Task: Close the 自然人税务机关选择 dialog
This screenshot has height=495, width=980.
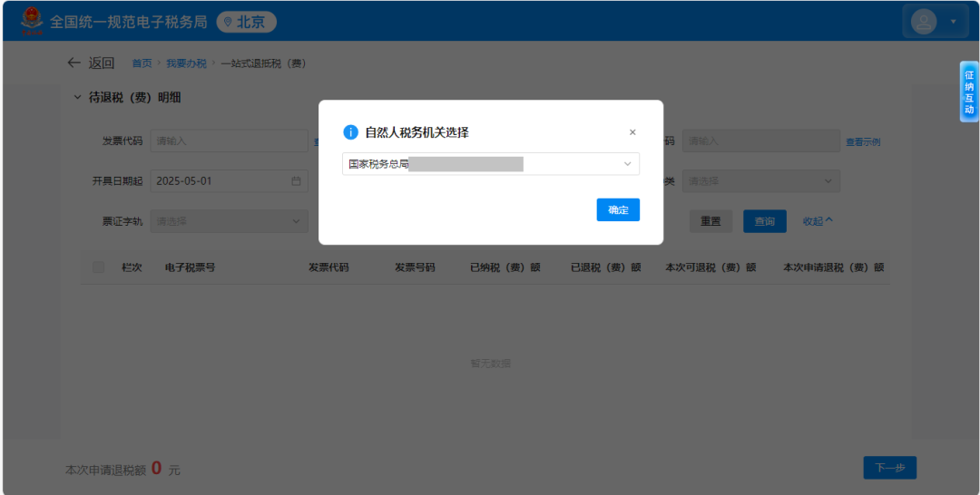Action: 632,132
